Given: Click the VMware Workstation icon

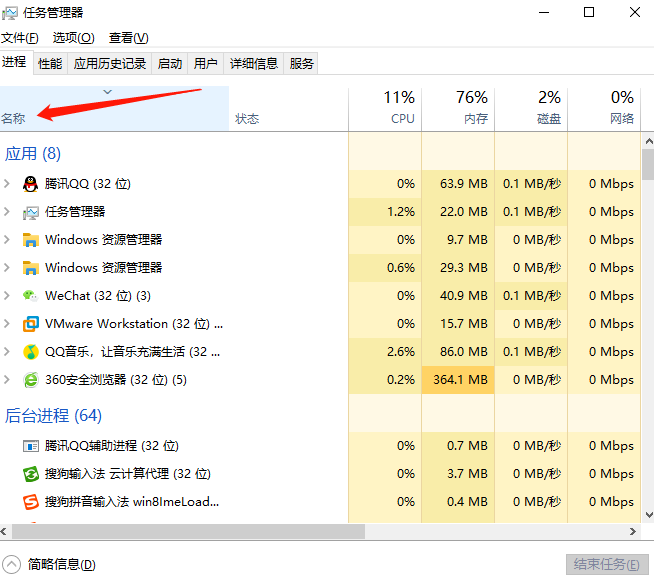Looking at the screenshot, I should point(31,324).
